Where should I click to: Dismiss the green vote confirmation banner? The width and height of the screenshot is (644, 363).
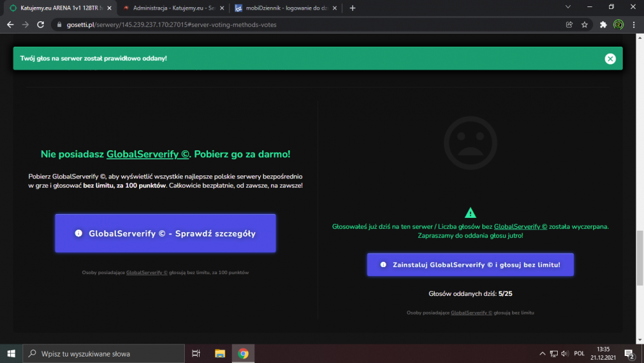point(610,59)
